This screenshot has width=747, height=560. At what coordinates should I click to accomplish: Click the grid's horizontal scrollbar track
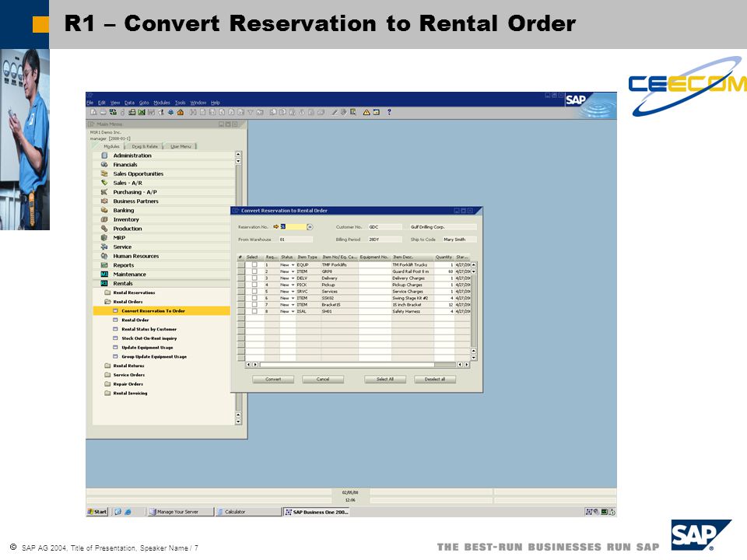click(x=357, y=365)
